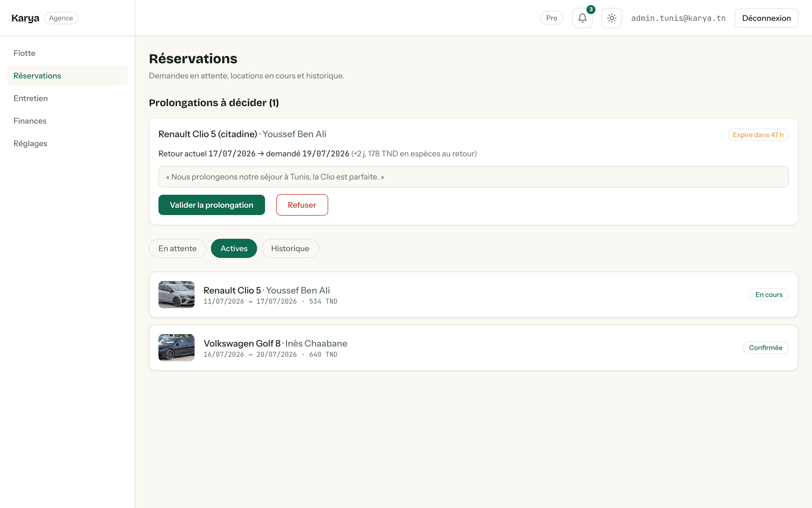Validate the Clio prolongation request
The width and height of the screenshot is (812, 508).
point(211,205)
